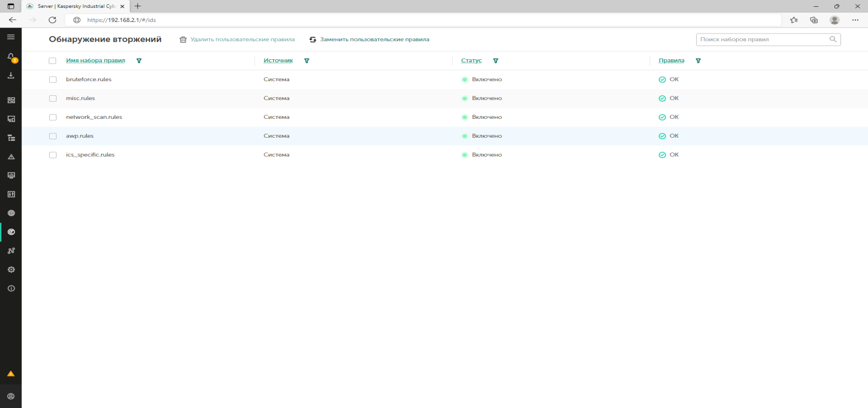
Task: Open settings gear in sidebar
Action: 11,270
